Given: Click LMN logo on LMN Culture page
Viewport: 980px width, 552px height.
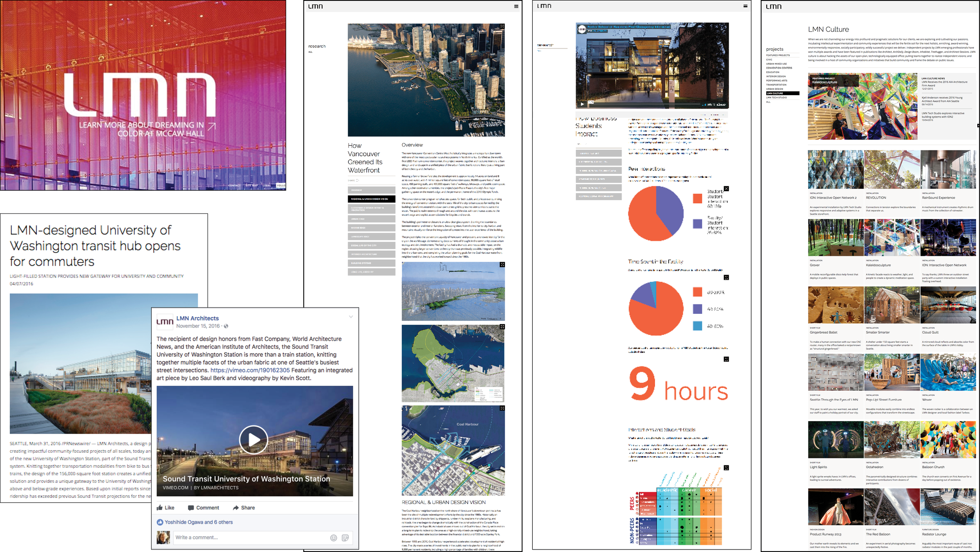Looking at the screenshot, I should (773, 6).
